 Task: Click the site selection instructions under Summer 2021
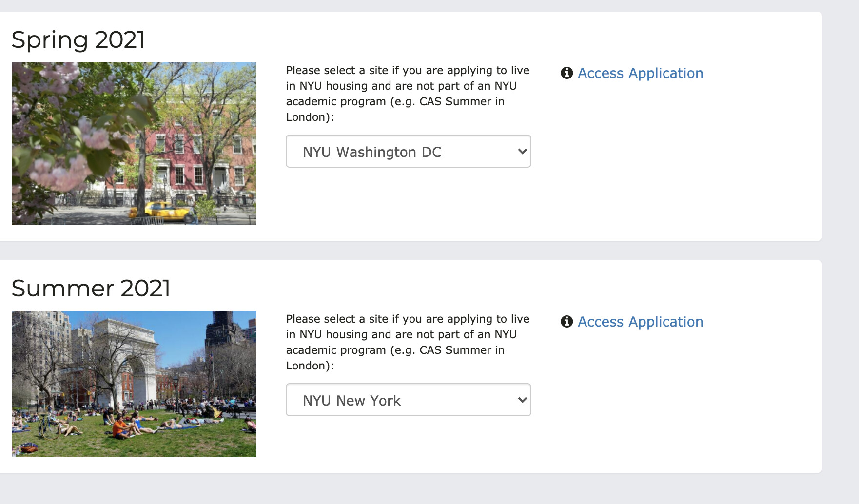(x=408, y=342)
